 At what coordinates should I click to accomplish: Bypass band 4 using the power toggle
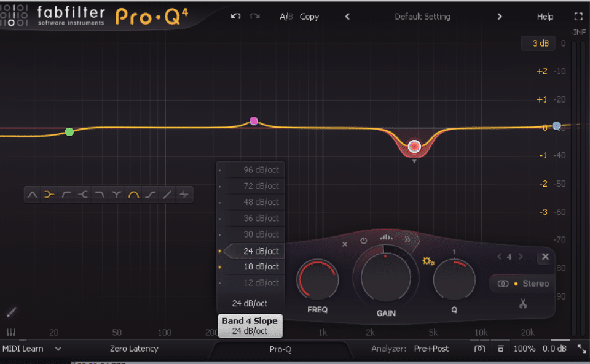click(x=363, y=241)
